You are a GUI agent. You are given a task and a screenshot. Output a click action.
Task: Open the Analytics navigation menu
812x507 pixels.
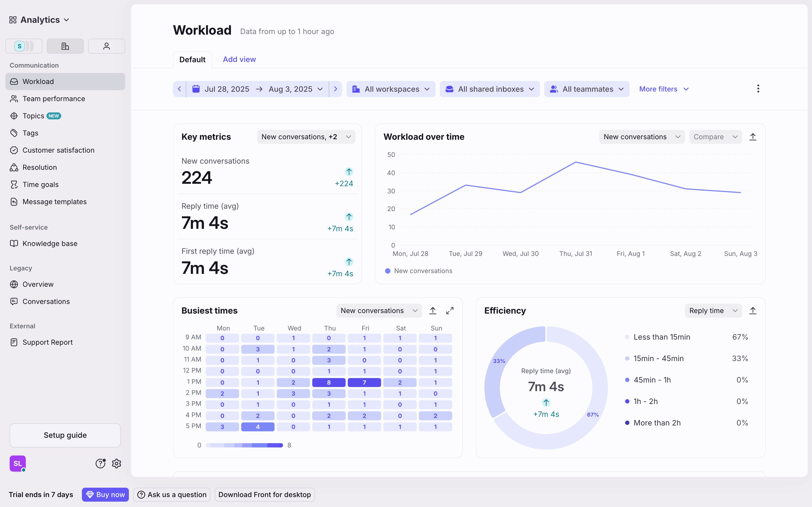[x=39, y=19]
